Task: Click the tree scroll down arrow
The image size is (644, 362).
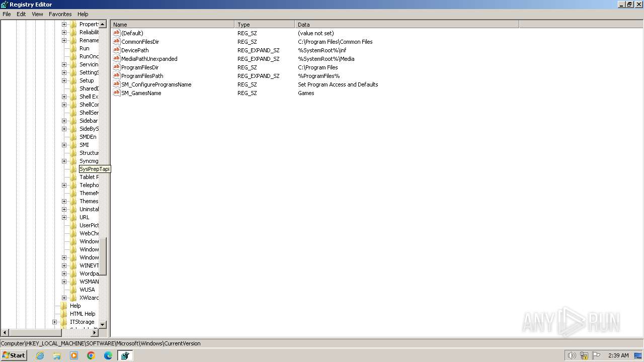Action: point(103,325)
